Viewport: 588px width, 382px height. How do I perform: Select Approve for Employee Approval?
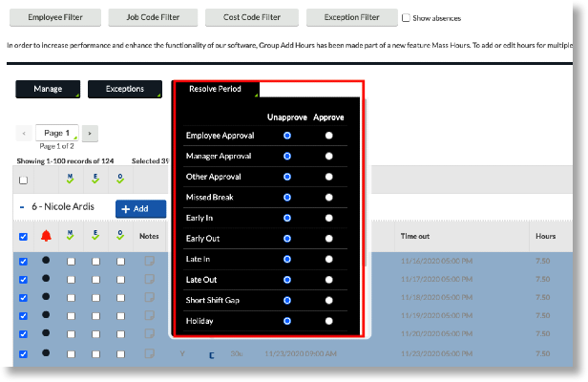pos(329,136)
